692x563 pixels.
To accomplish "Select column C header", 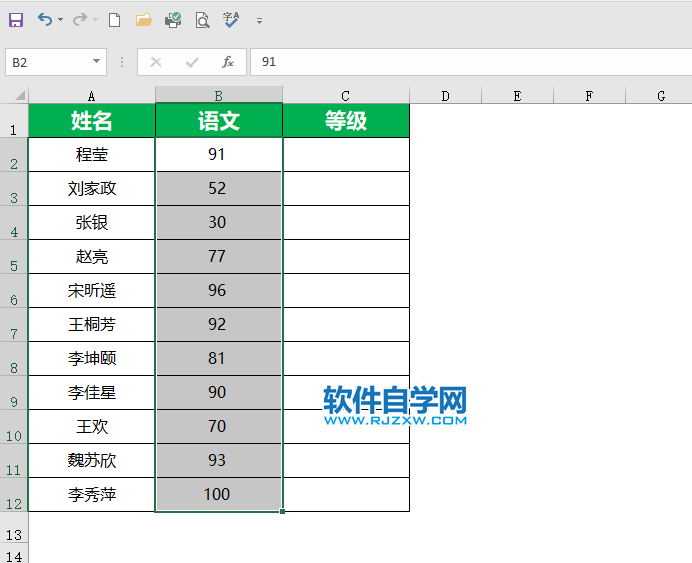I will tap(346, 95).
